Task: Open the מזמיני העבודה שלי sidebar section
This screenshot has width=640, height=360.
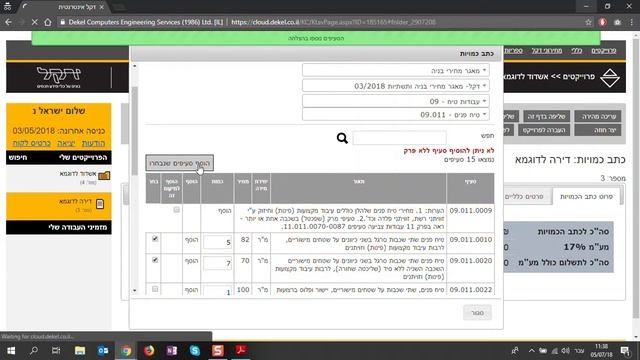Action: point(59,227)
